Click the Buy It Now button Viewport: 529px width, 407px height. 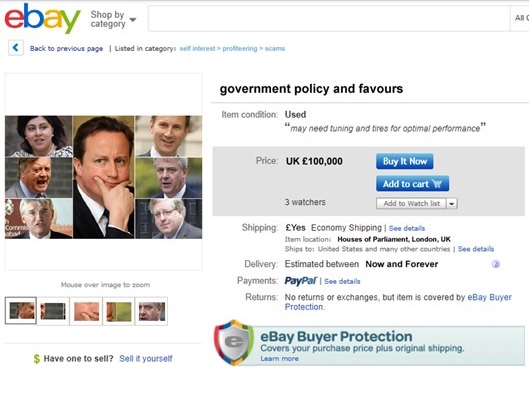pyautogui.click(x=405, y=161)
